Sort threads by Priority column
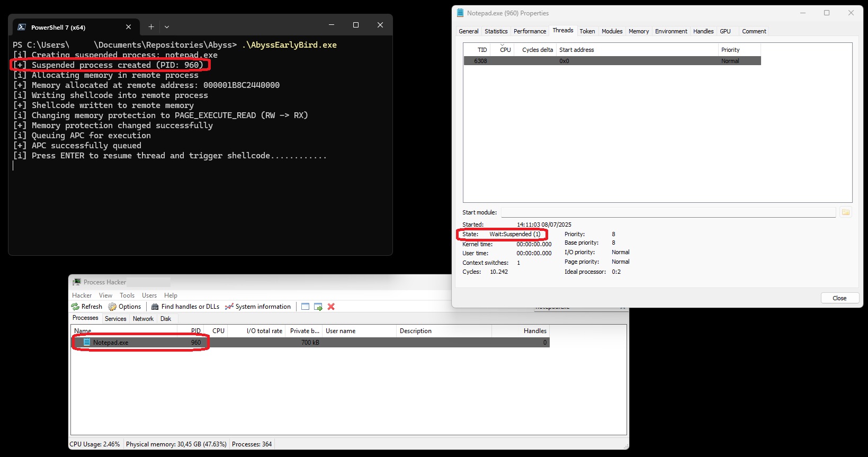 (740, 50)
